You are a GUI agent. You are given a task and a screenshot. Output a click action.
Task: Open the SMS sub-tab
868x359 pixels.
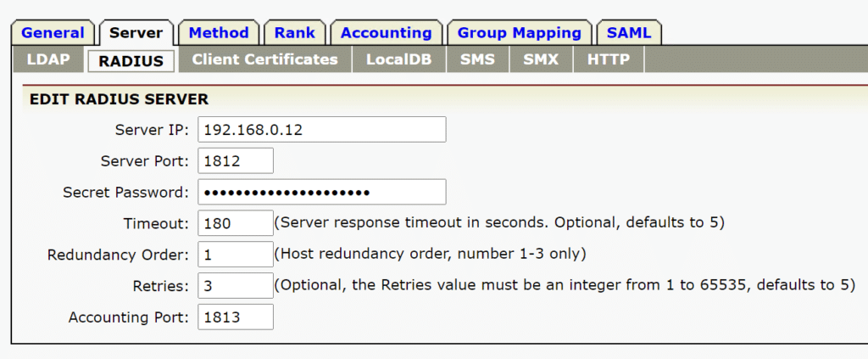[477, 60]
